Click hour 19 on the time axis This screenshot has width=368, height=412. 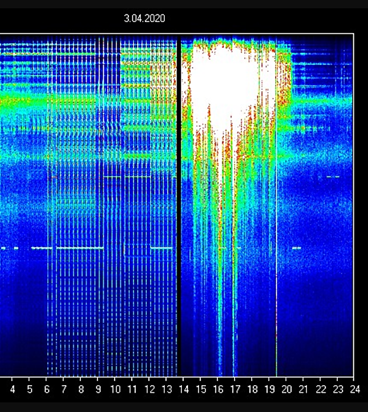[x=269, y=389]
